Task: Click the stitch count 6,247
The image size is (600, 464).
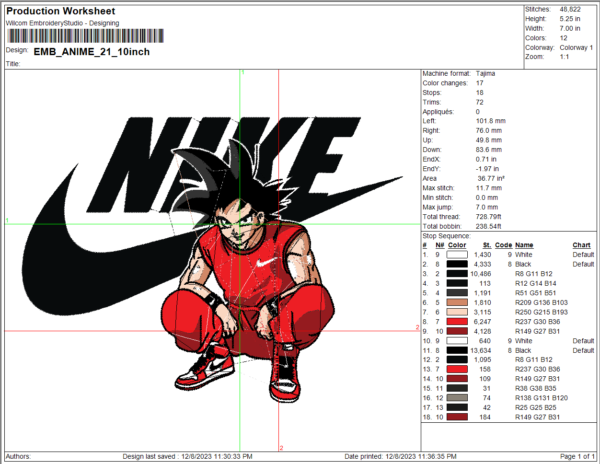Action: (483, 322)
